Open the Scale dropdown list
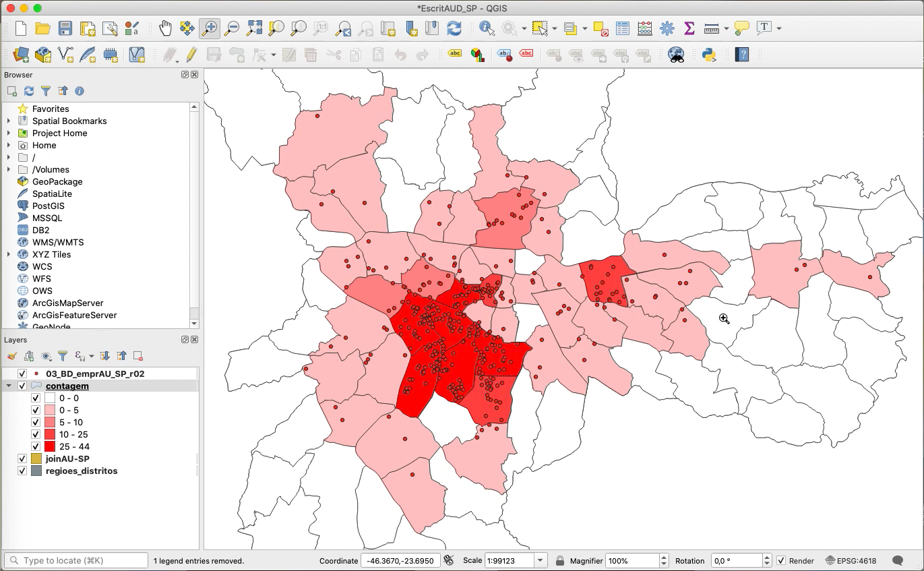Viewport: 924px width, 571px height. pyautogui.click(x=540, y=561)
